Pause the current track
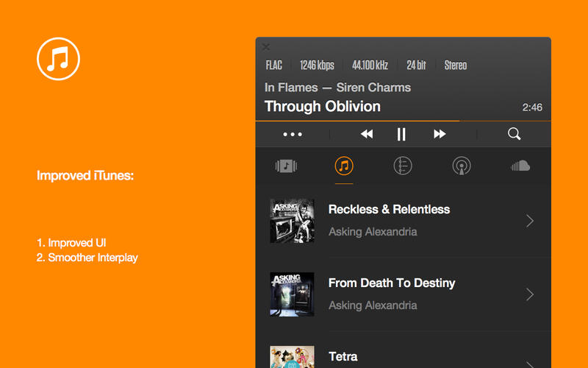588x368 pixels. [401, 134]
